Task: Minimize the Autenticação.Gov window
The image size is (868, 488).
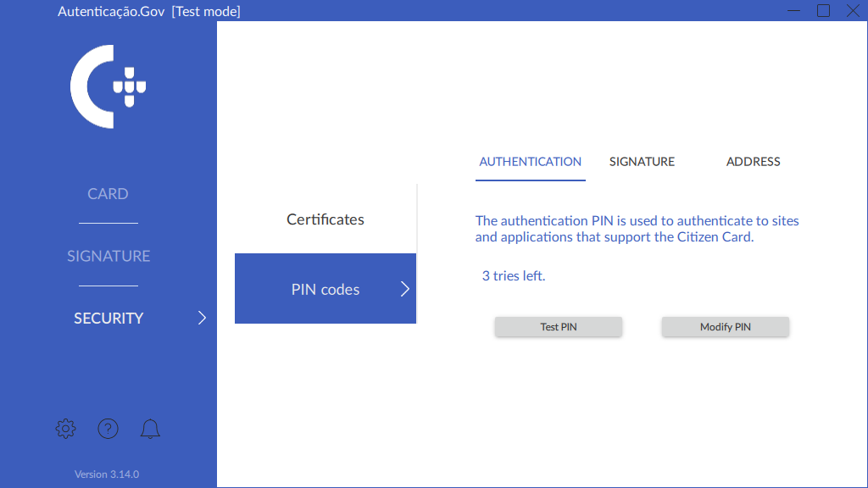Action: click(794, 11)
